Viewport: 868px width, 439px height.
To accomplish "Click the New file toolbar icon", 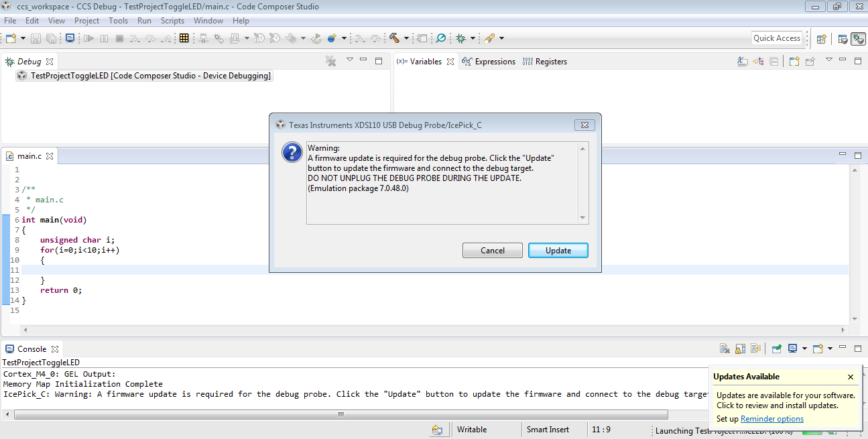I will (11, 38).
